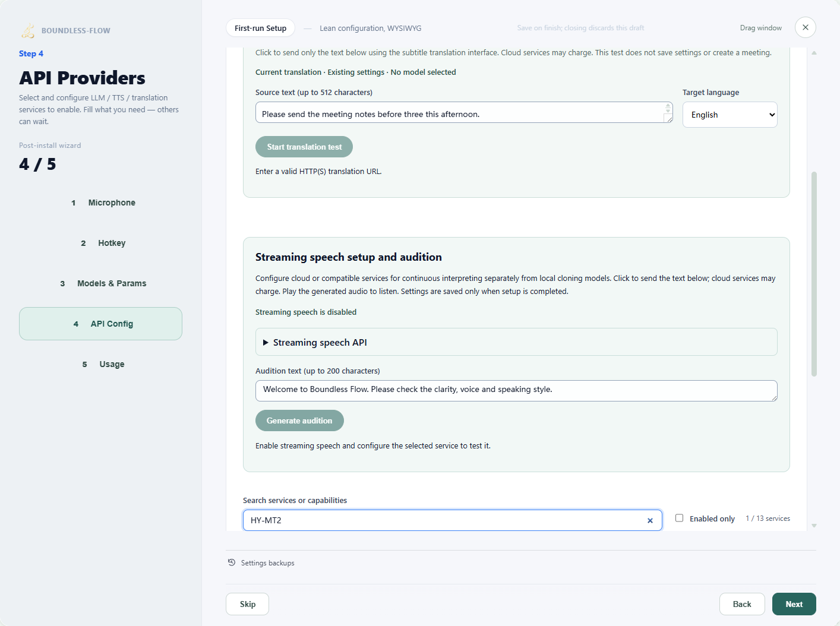Click the "Post-install wizard" label
Image resolution: width=840 pixels, height=626 pixels.
(50, 146)
